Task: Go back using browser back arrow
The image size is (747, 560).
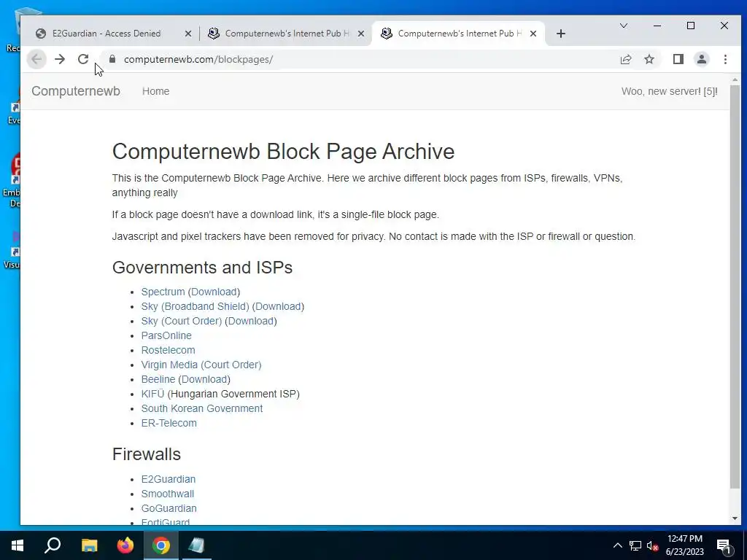Action: pos(36,60)
